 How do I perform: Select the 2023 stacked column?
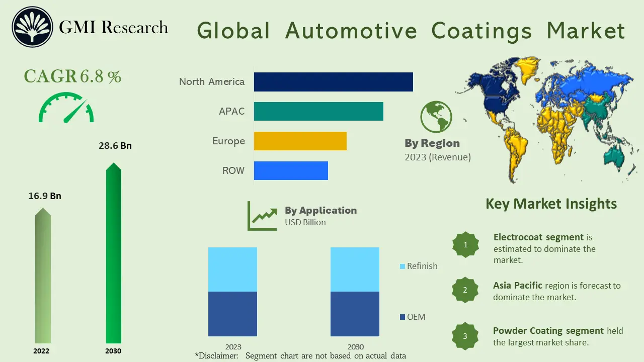pyautogui.click(x=232, y=292)
